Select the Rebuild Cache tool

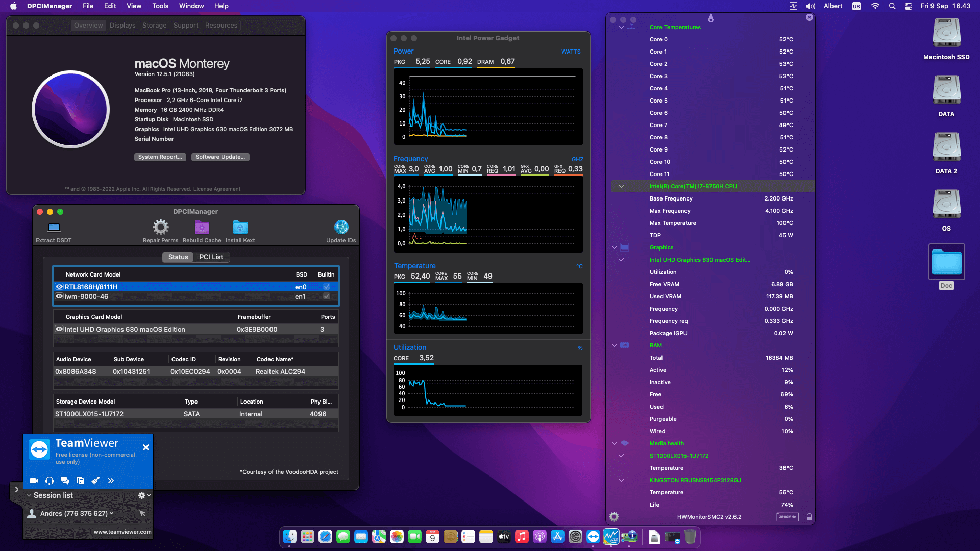point(202,228)
